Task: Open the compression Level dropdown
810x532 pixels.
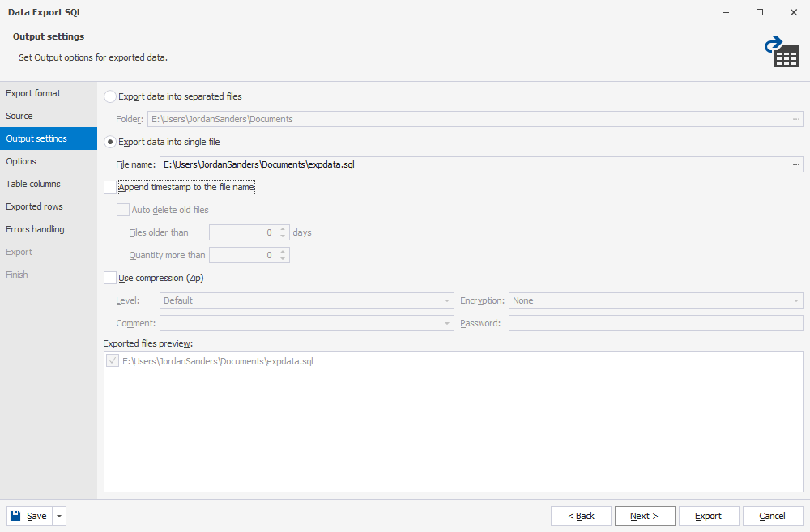Action: pyautogui.click(x=447, y=300)
